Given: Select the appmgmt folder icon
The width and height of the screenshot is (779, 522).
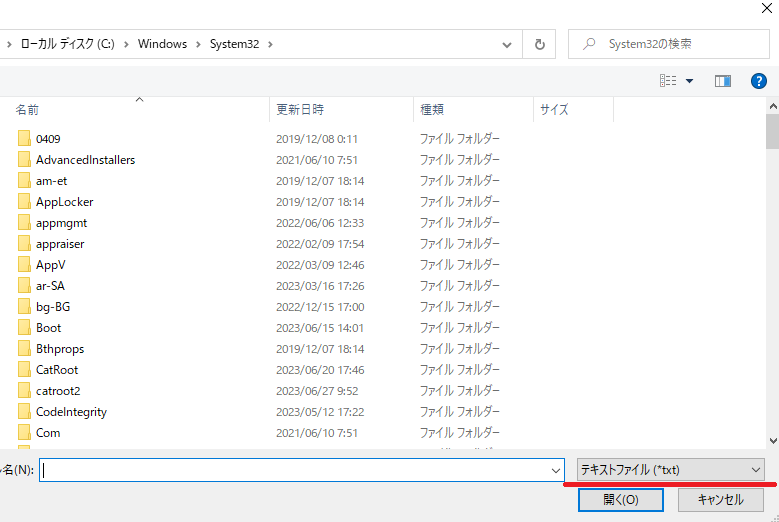Looking at the screenshot, I should pos(24,222).
